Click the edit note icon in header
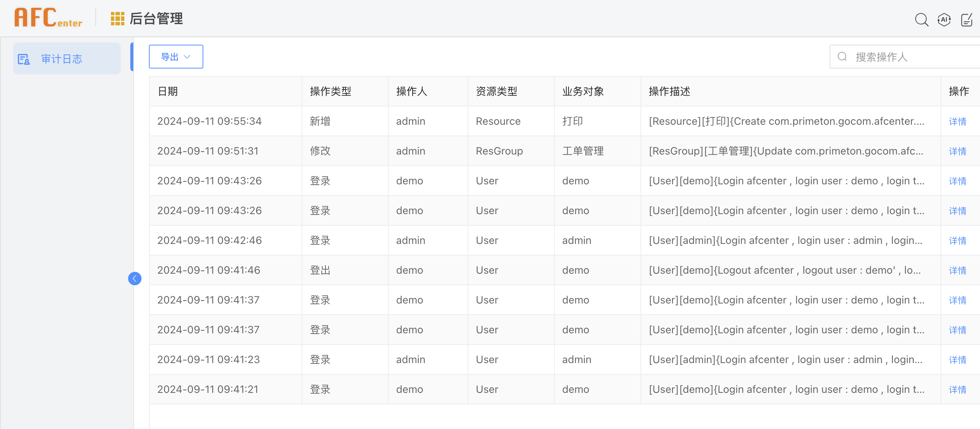 [966, 19]
